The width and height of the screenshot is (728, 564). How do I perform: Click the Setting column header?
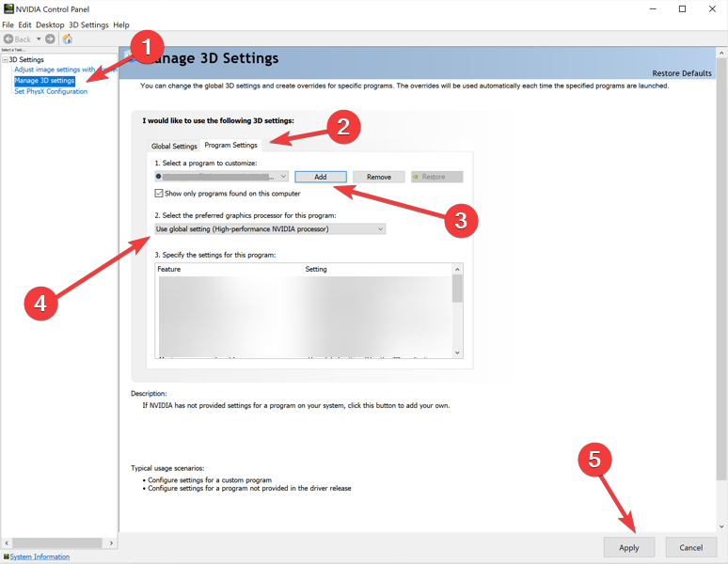(377, 270)
